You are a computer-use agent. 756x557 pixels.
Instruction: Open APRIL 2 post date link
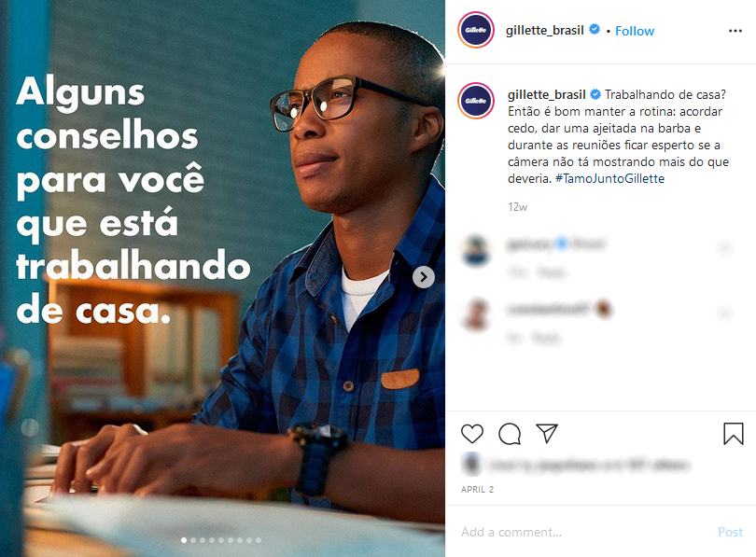click(x=477, y=490)
